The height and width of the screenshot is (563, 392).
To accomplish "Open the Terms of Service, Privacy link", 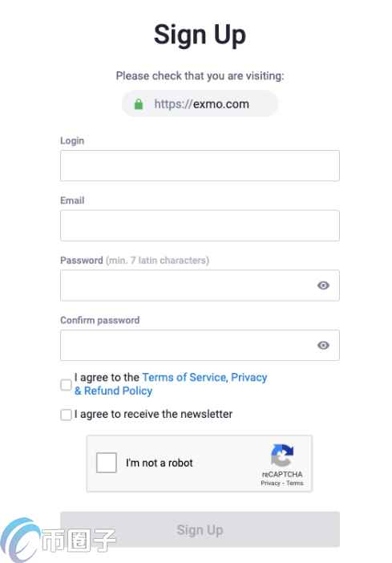I will (x=204, y=378).
